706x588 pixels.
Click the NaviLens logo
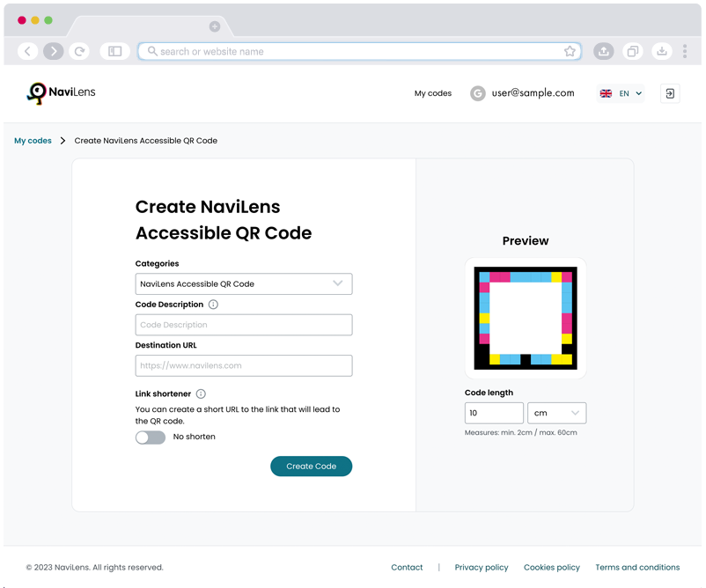pos(61,92)
